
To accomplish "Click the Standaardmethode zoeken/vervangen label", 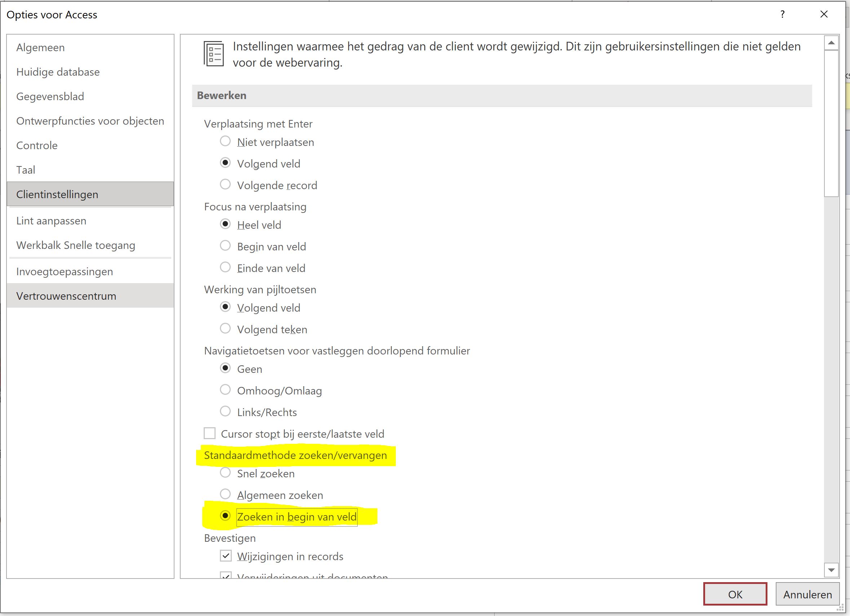I will click(295, 455).
